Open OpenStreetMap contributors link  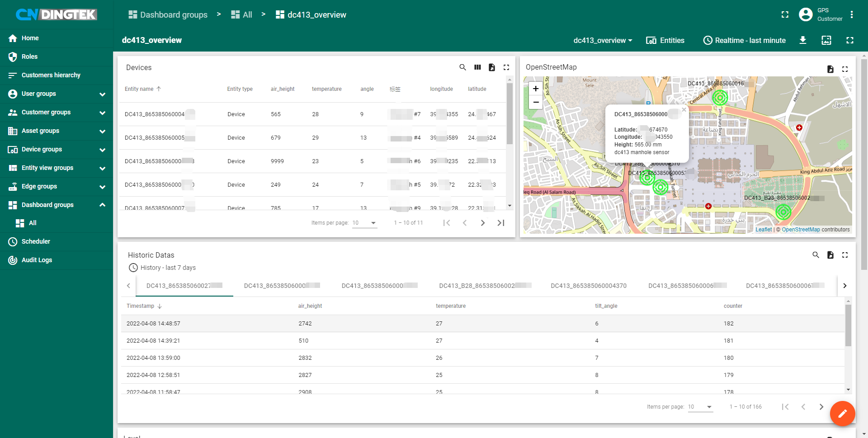click(801, 230)
